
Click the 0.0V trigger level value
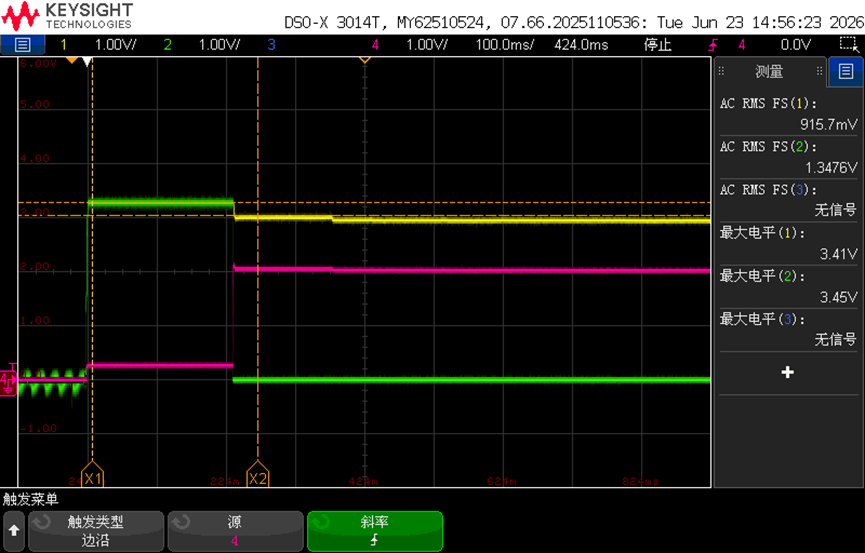(x=795, y=45)
